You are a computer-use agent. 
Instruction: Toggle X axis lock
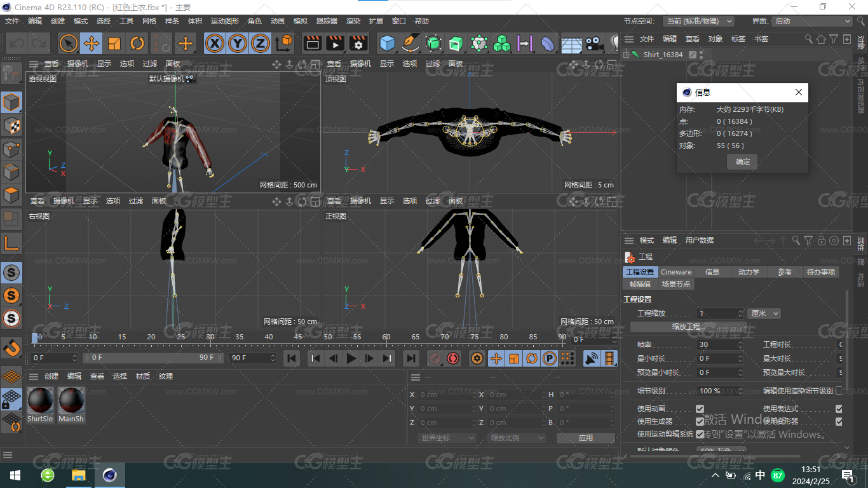[215, 43]
